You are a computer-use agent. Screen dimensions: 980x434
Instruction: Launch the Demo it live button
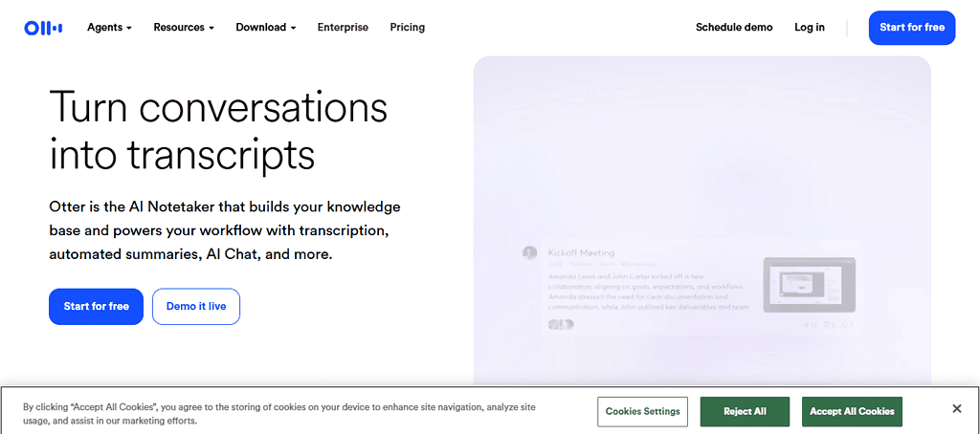pyautogui.click(x=196, y=307)
